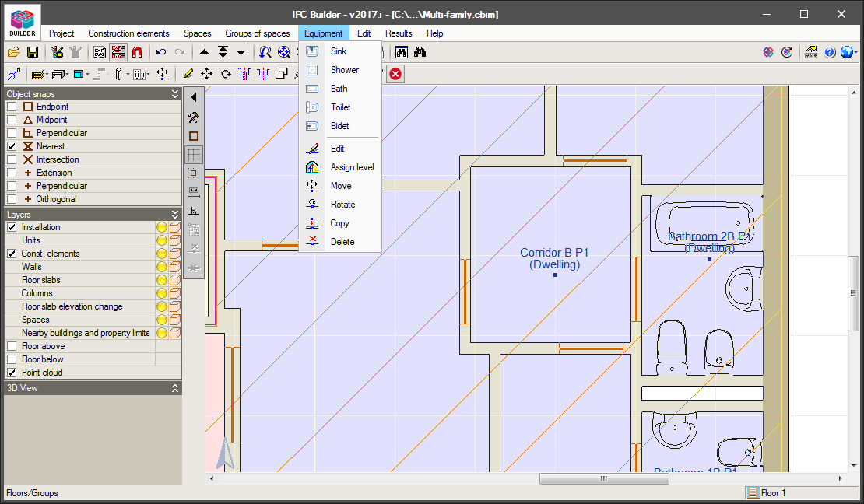
Task: Uncheck the Nearest object snap
Action: tap(12, 146)
